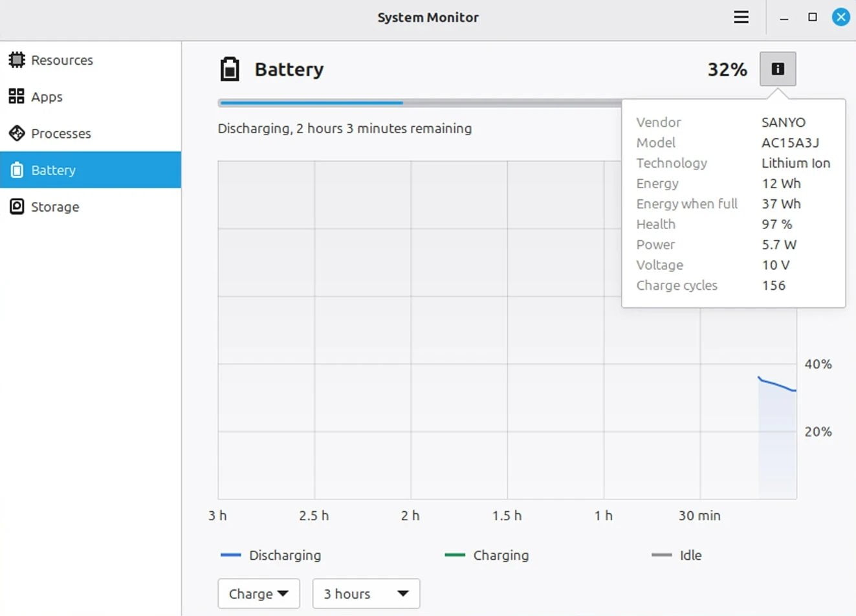Open the hamburger menu in the title bar
This screenshot has height=616, width=856.
pos(741,17)
